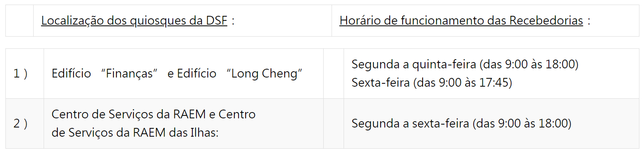Click the 'Horário de funcionamento das Recebedorias' heading
The image size is (644, 155).
pyautogui.click(x=461, y=21)
